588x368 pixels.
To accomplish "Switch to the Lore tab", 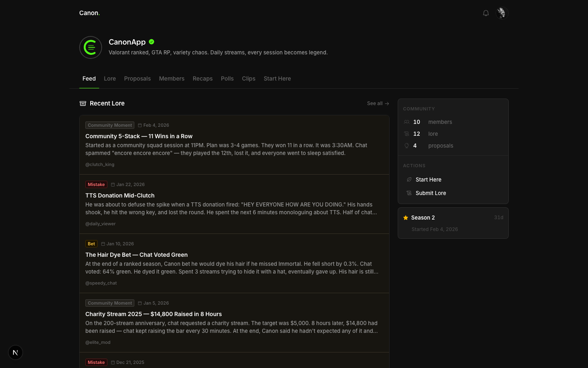I will pos(110,79).
